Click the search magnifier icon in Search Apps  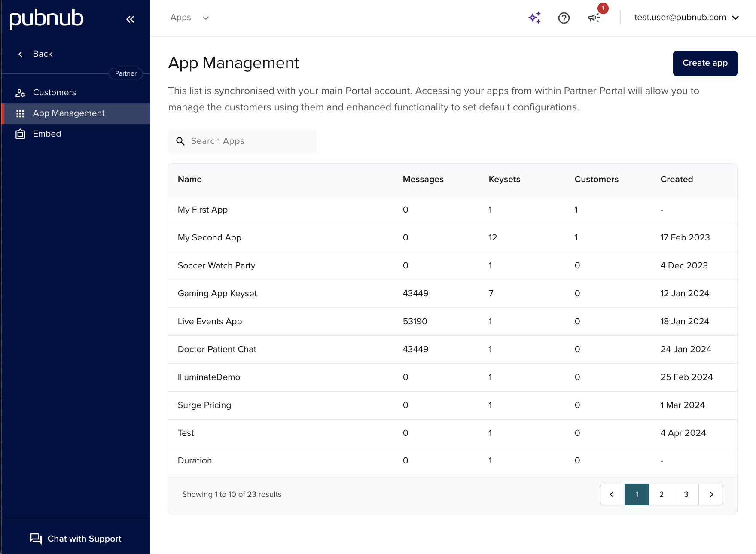[x=180, y=141]
